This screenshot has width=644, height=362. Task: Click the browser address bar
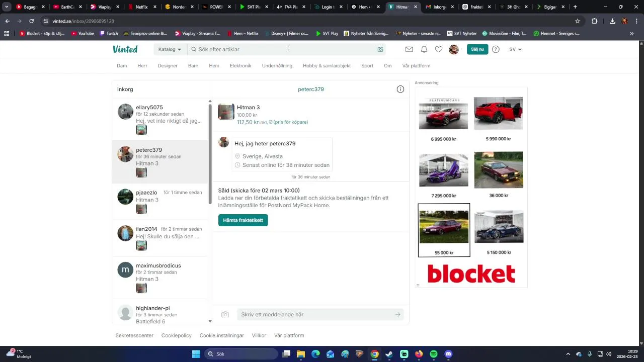[312, 21]
